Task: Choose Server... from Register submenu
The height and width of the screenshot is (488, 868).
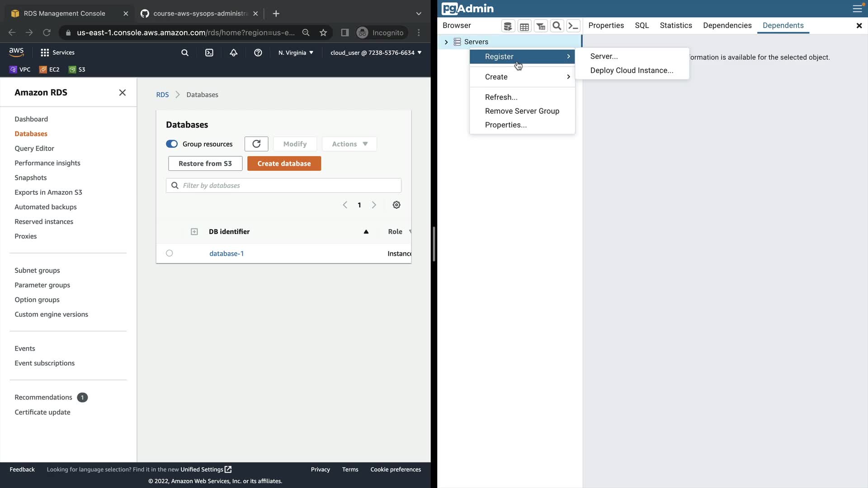Action: click(604, 56)
